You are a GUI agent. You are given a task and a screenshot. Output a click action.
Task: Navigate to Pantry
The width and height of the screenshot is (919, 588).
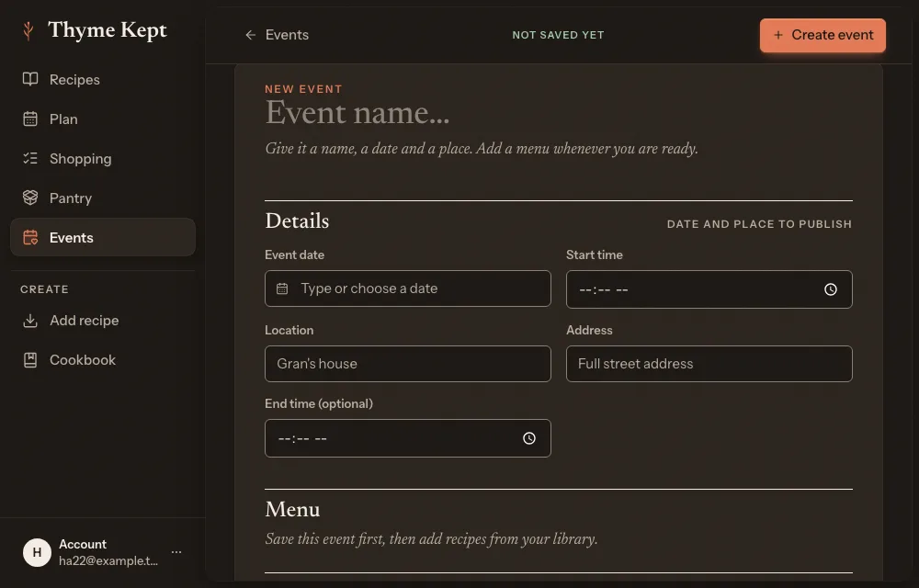[x=103, y=198]
